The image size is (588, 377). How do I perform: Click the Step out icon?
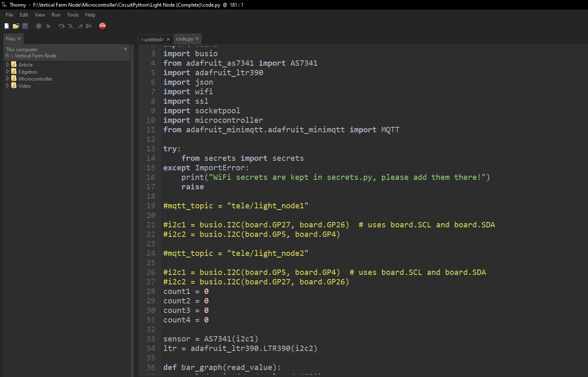(80, 26)
